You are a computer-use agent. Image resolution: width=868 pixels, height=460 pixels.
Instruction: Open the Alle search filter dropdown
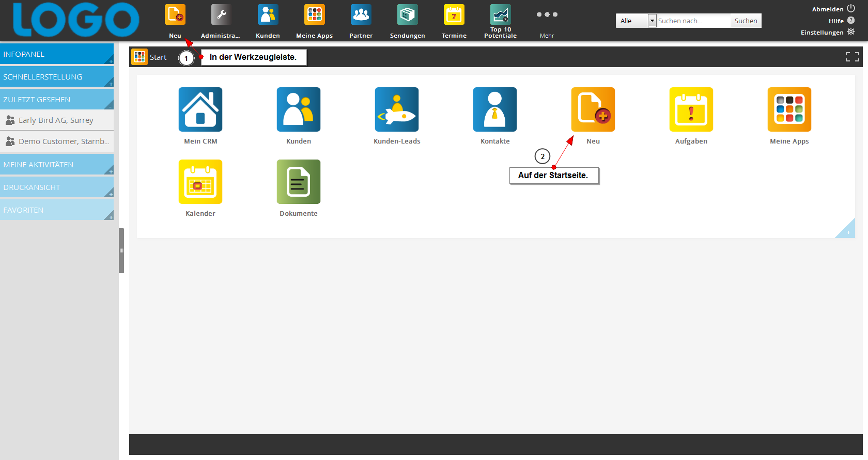tap(636, 21)
